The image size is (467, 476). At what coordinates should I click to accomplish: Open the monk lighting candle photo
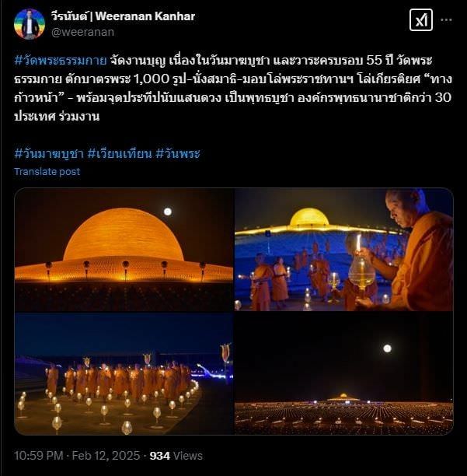coord(344,250)
